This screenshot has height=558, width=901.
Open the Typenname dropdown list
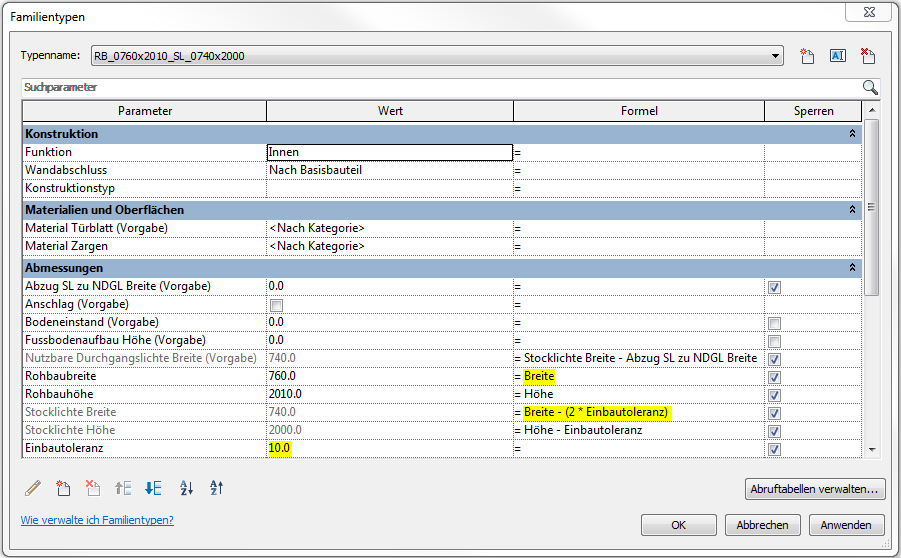tap(776, 56)
